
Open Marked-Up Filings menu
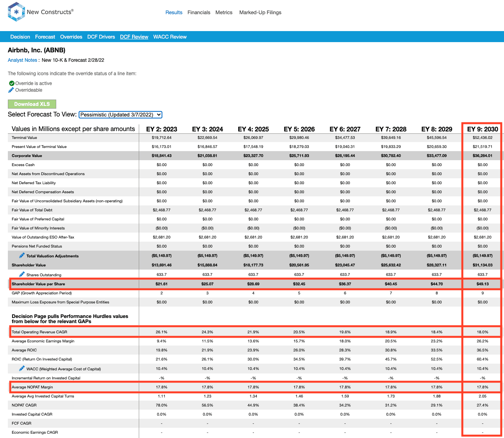coord(260,13)
